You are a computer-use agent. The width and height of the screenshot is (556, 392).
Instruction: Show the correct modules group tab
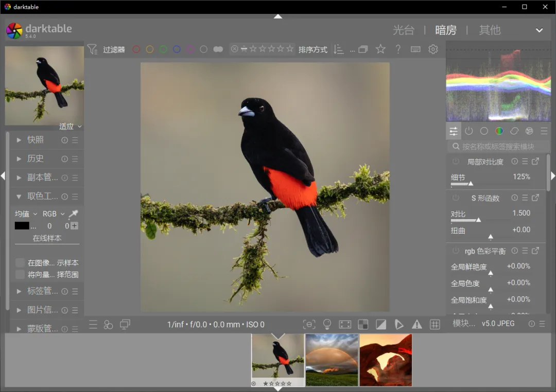click(x=514, y=131)
